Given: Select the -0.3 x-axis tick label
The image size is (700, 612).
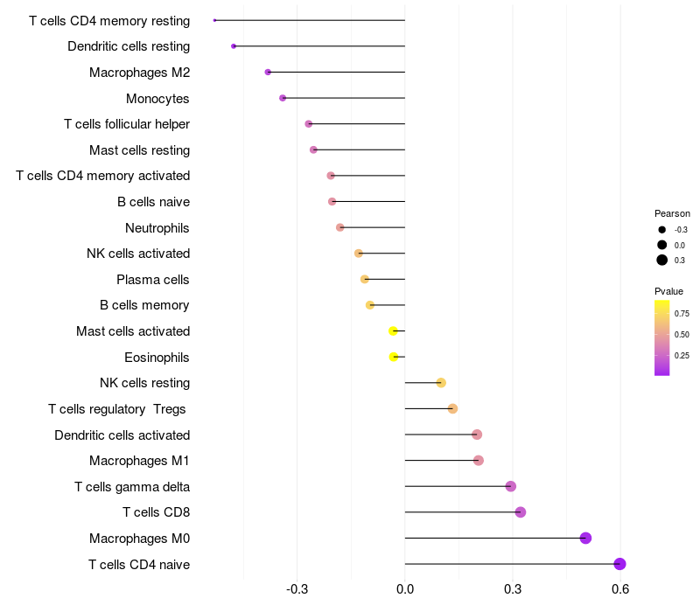Looking at the screenshot, I should pos(297,589).
